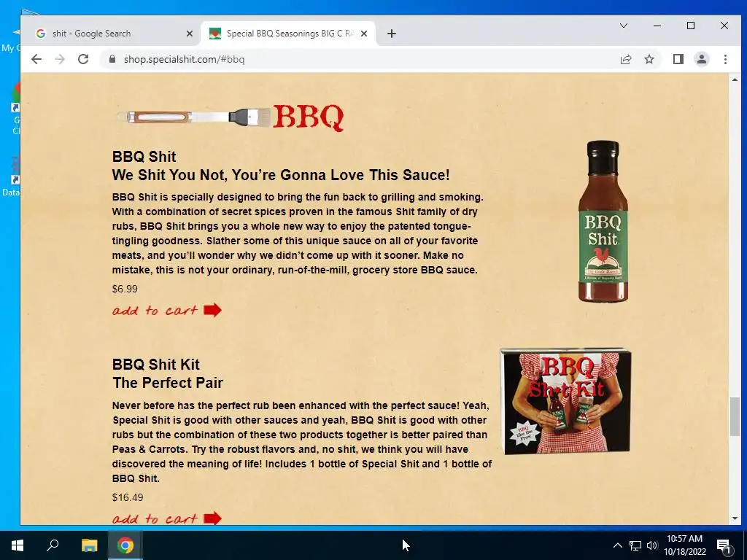Close the Special BBQ Seasonings tab
747x560 pixels.
point(363,34)
